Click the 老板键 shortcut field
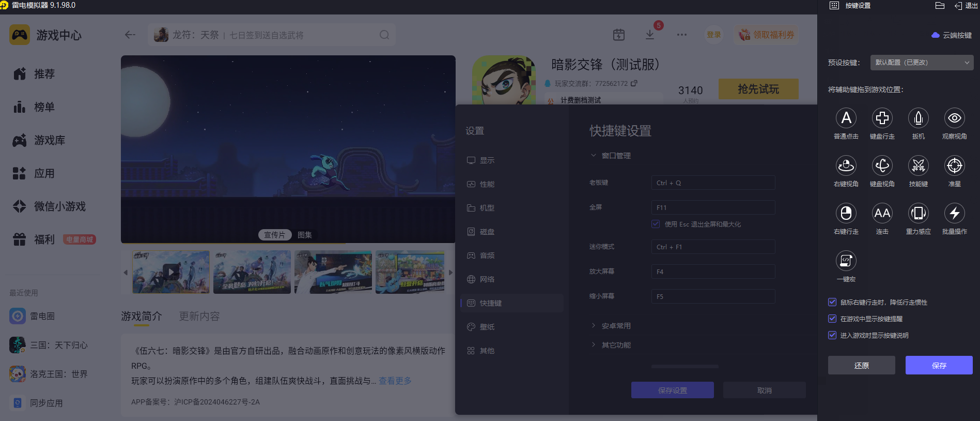 (713, 183)
